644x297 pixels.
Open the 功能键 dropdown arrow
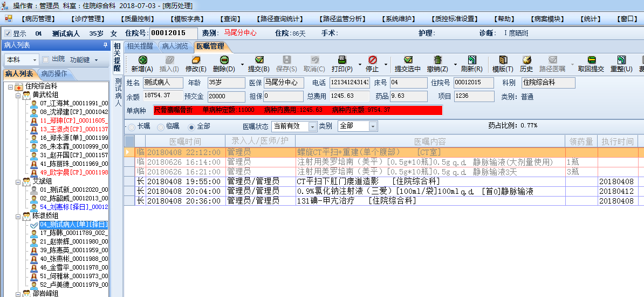pyautogui.click(x=96, y=60)
